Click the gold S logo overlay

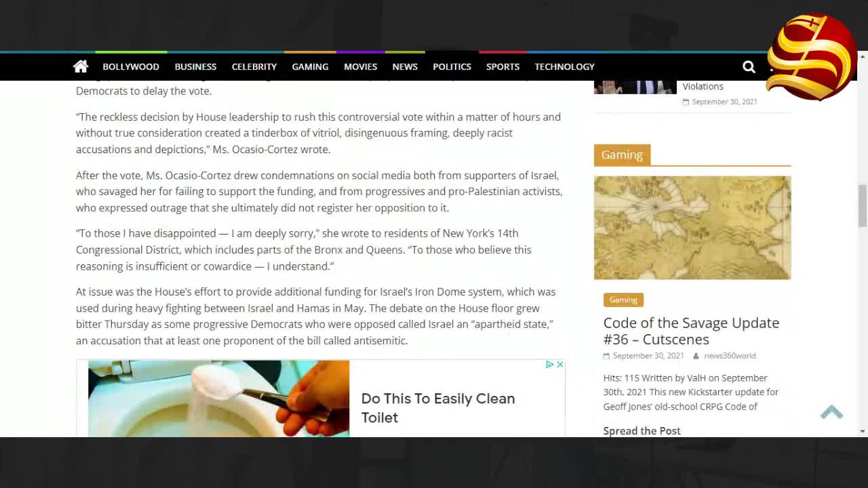click(x=812, y=58)
